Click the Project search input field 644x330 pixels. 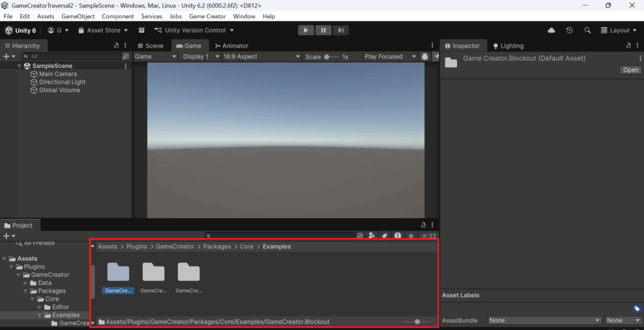283,236
